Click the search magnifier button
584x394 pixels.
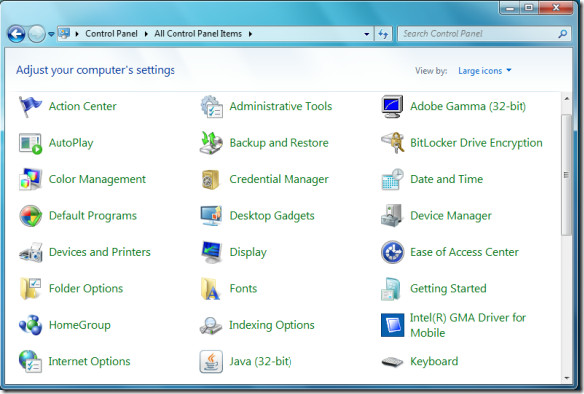click(x=563, y=34)
